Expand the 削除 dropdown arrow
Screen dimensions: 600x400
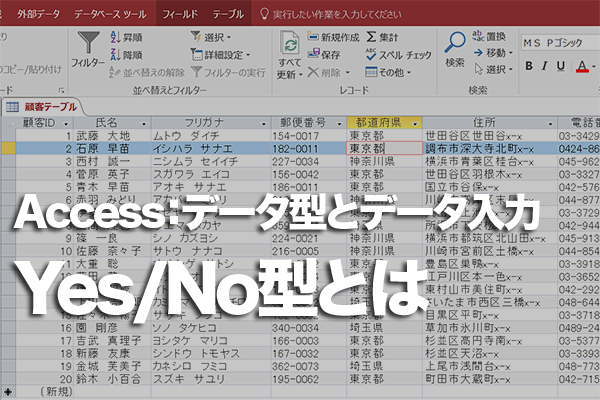click(x=348, y=72)
